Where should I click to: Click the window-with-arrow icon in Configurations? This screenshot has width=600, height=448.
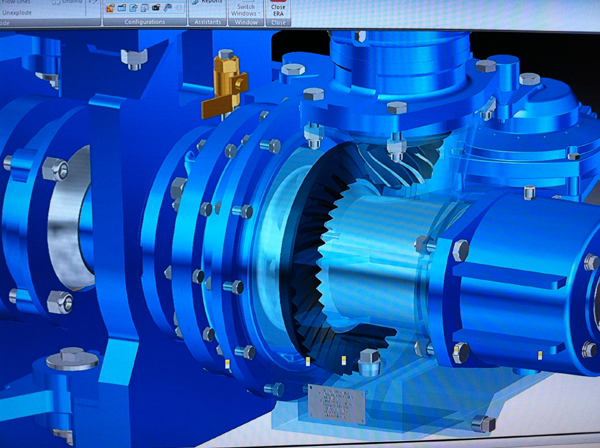pyautogui.click(x=133, y=7)
